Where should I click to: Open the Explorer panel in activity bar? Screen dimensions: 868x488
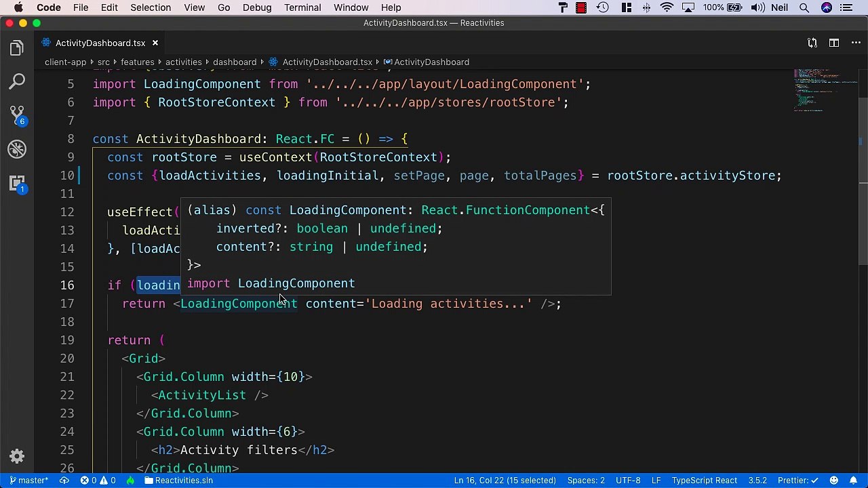17,48
